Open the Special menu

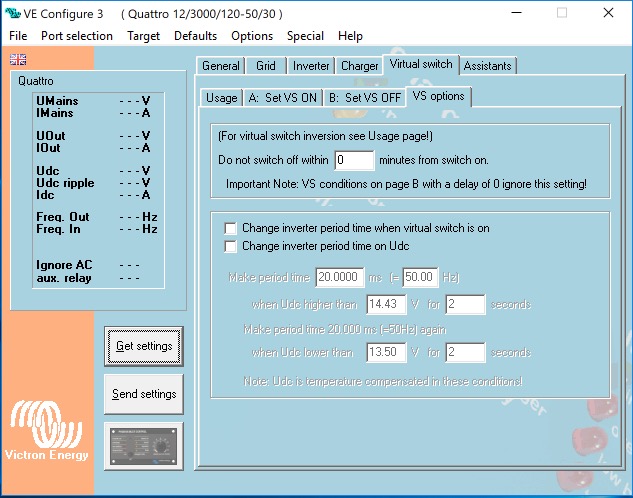pos(305,35)
